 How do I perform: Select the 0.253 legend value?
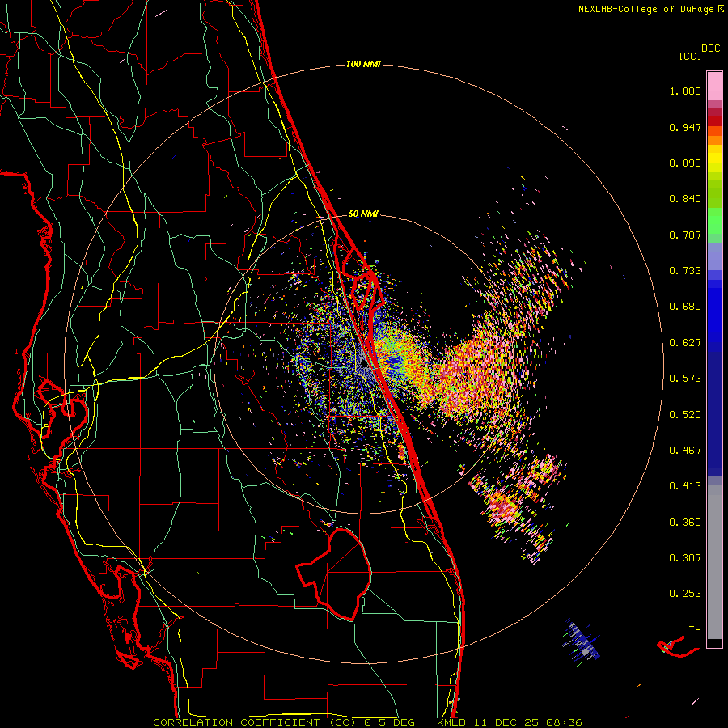pos(685,594)
